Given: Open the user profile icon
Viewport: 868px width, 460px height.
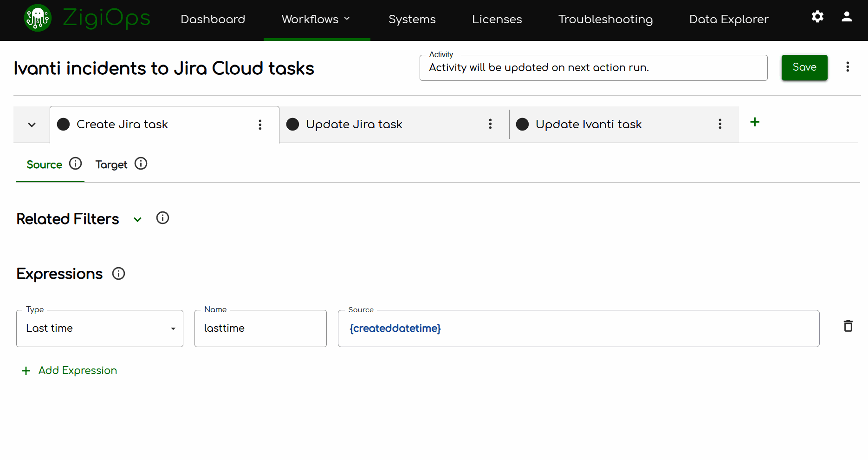Looking at the screenshot, I should [847, 17].
